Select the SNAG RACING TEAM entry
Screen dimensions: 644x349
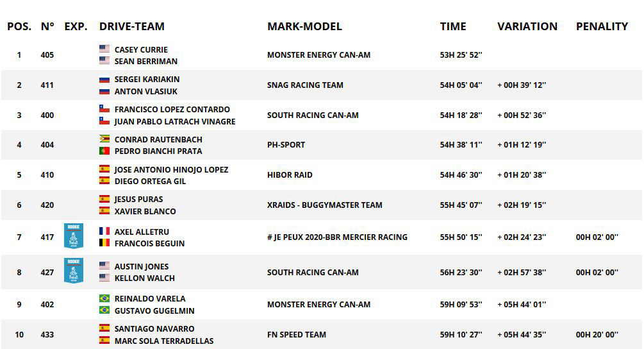305,85
